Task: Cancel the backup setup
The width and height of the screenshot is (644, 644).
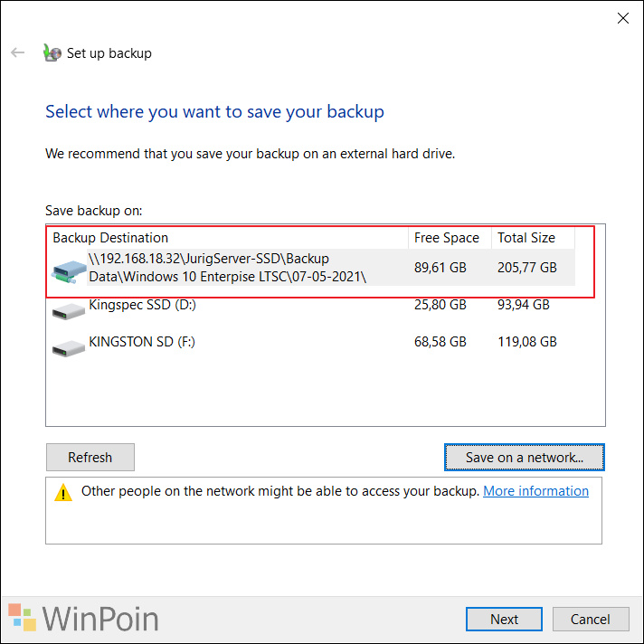Action: (x=591, y=619)
